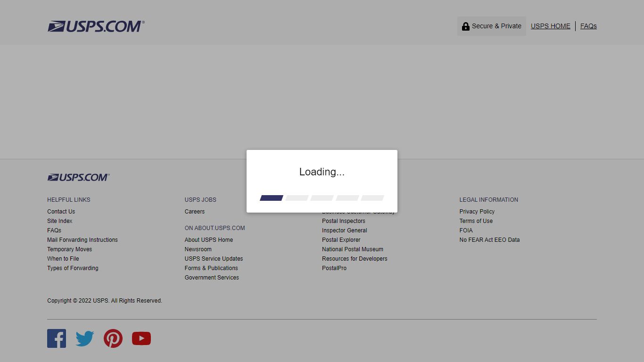Image resolution: width=644 pixels, height=362 pixels.
Task: View Mail Forwarding Instructions link
Action: [83, 240]
